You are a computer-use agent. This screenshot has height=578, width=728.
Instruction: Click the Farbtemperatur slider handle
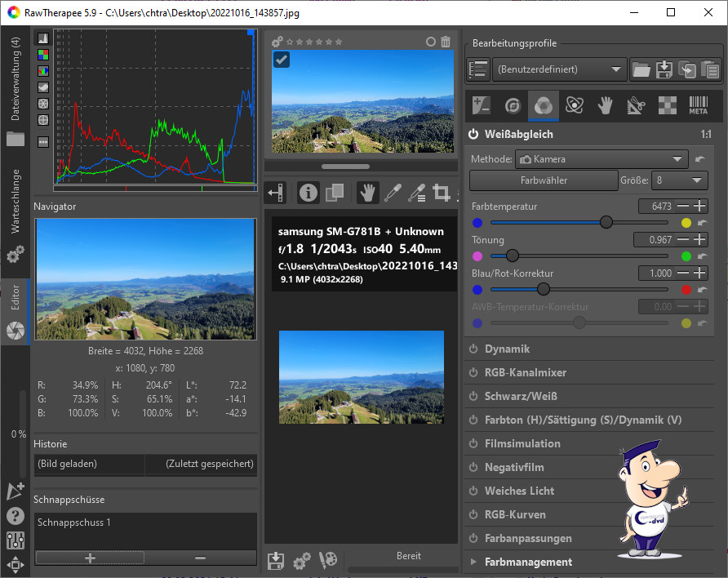click(606, 222)
